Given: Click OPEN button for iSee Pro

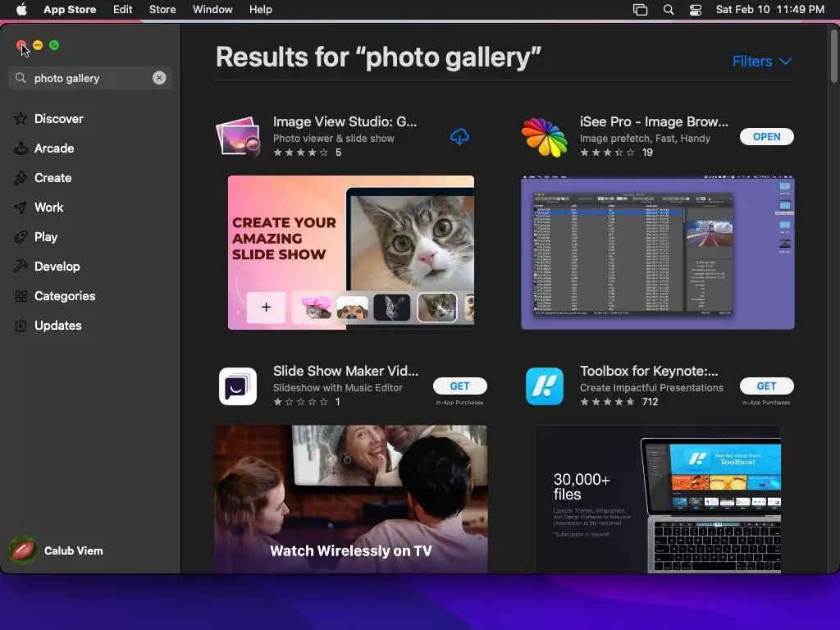Looking at the screenshot, I should (x=767, y=137).
